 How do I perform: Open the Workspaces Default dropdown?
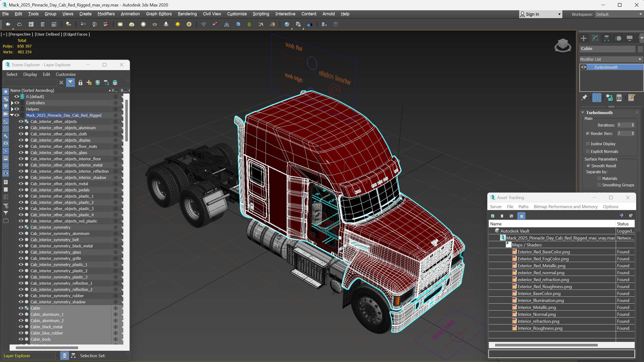(619, 14)
